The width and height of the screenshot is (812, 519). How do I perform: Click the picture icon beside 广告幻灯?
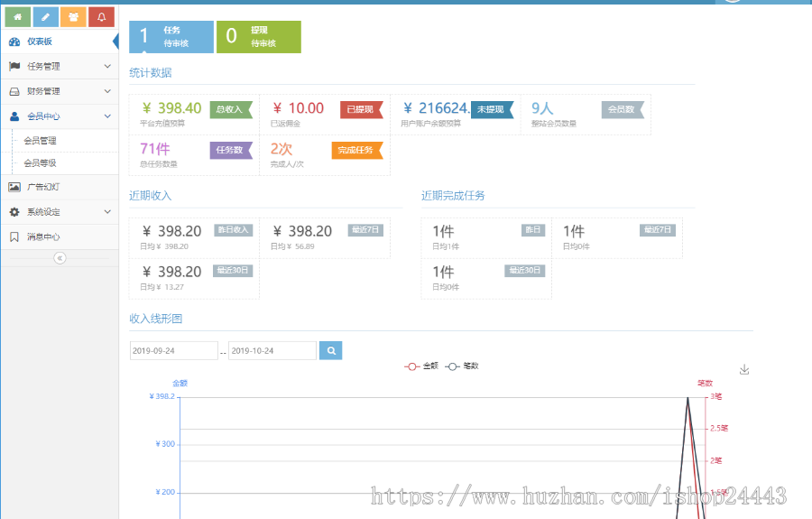[14, 187]
